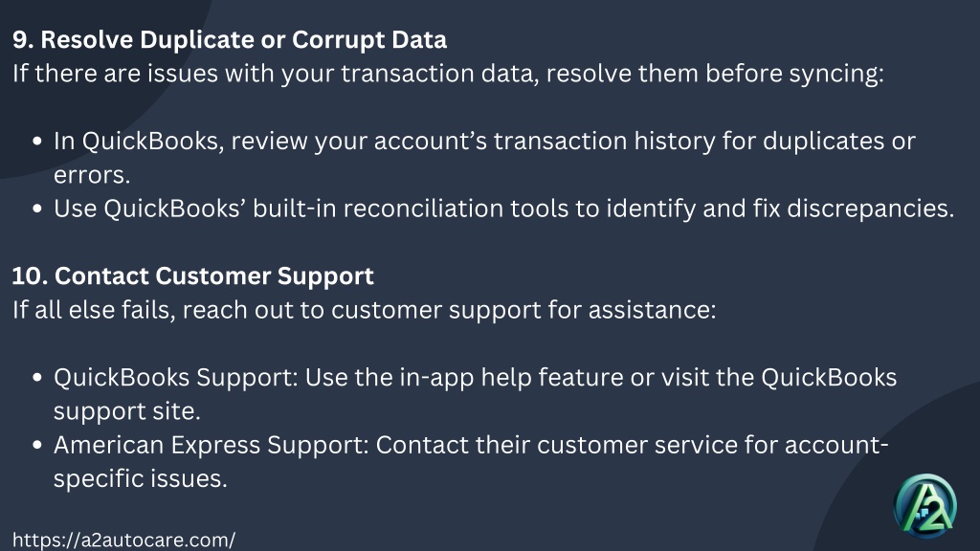980x551 pixels.
Task: Click the word discrepancies
Action: (x=867, y=209)
